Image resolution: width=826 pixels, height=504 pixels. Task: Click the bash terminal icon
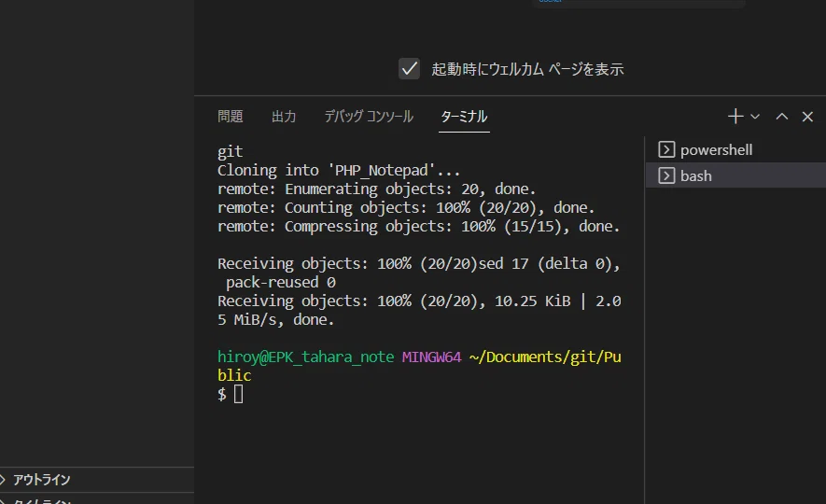(666, 175)
